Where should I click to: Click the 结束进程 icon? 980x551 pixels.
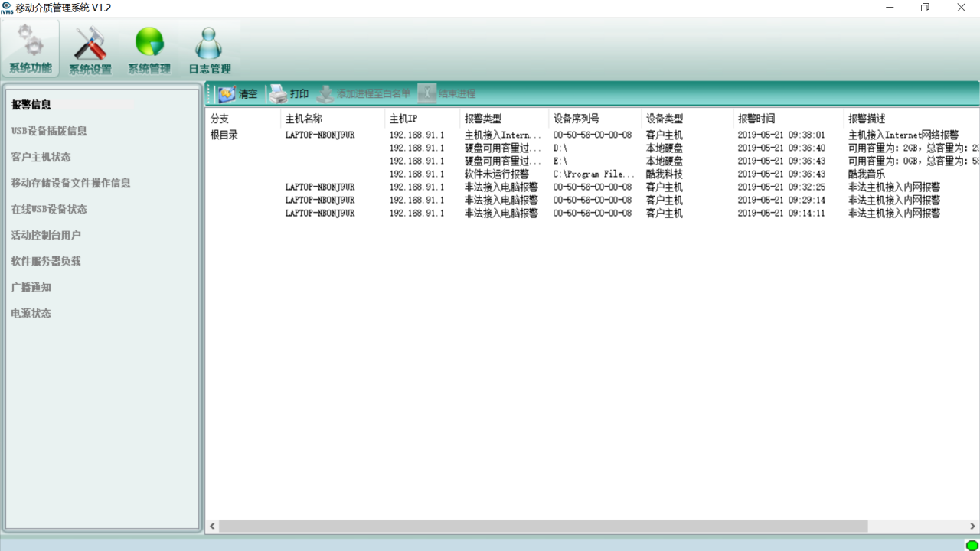426,94
